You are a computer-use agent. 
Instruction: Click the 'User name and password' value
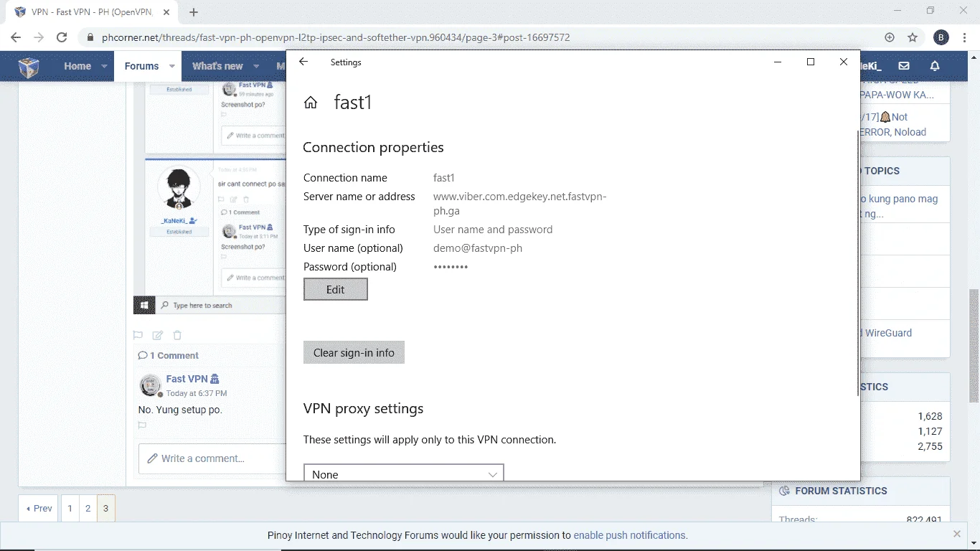coord(493,230)
